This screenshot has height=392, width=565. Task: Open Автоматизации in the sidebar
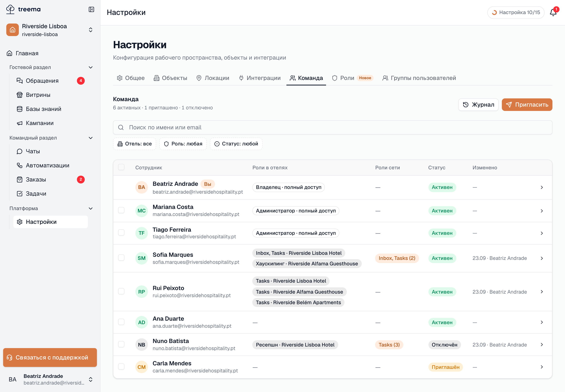(x=50, y=166)
